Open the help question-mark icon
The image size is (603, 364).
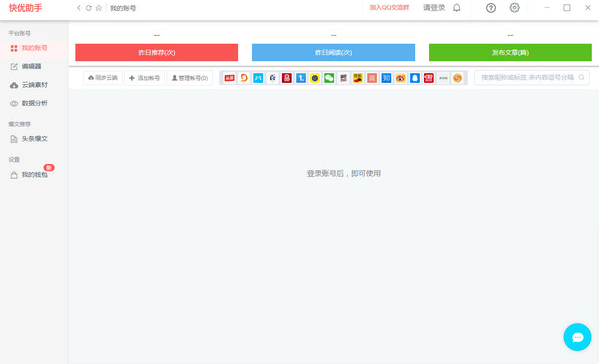click(x=491, y=8)
